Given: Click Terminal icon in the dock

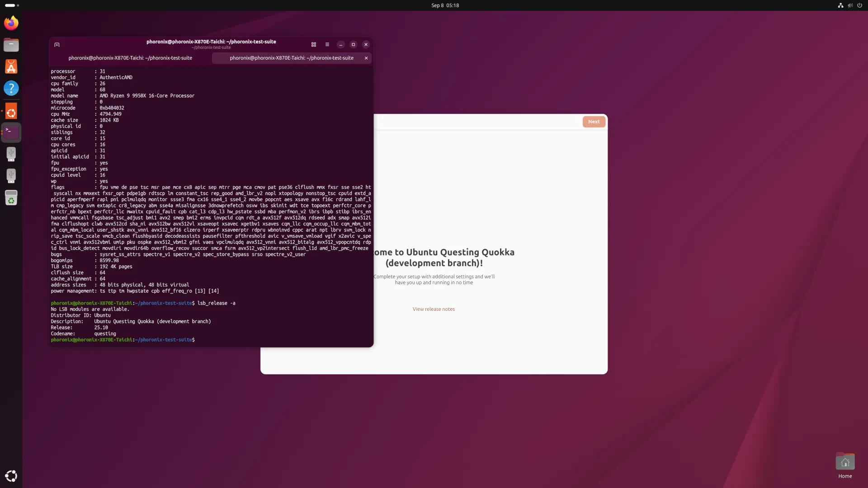Looking at the screenshot, I should click(11, 132).
